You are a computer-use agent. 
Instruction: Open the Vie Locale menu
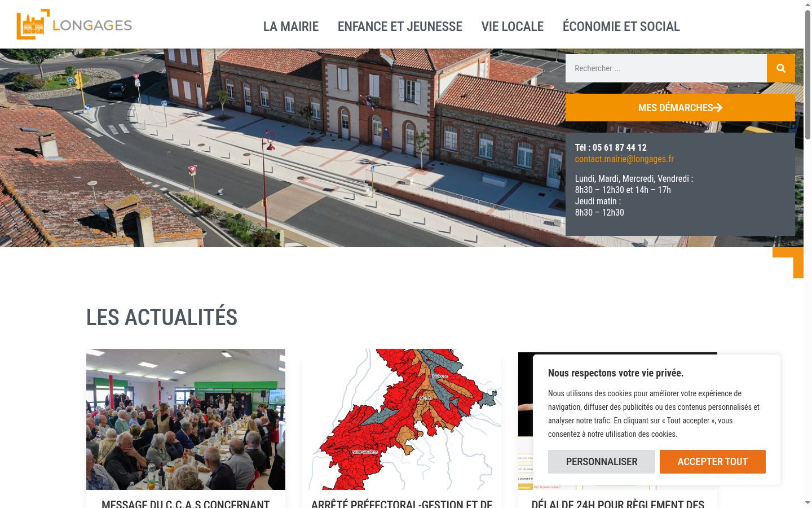click(x=513, y=27)
